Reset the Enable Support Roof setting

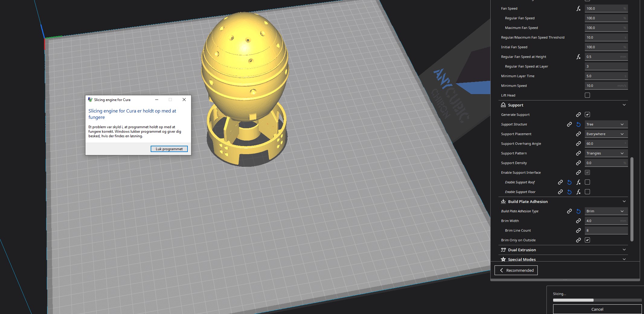click(569, 182)
